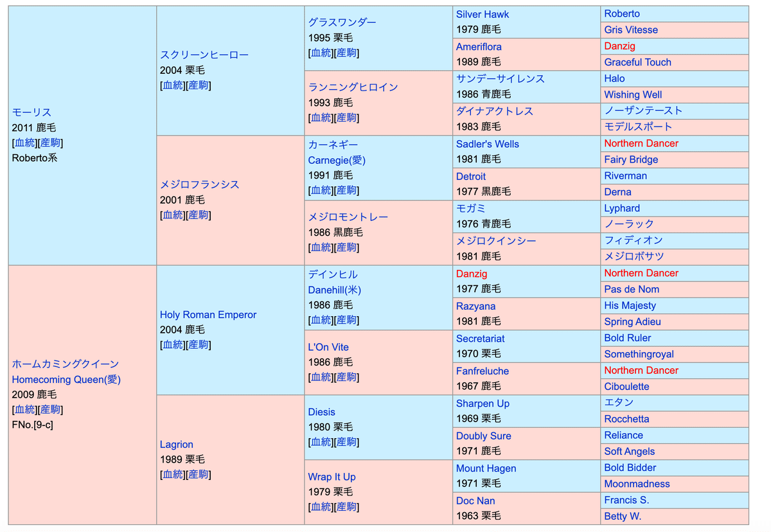Open the サンデーサイレンス link

[x=500, y=79]
